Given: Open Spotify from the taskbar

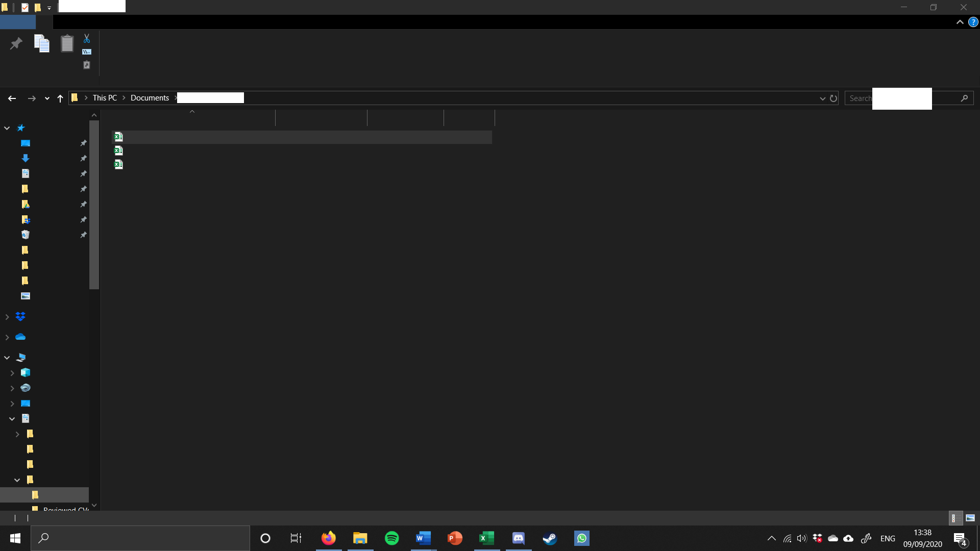Looking at the screenshot, I should point(391,538).
